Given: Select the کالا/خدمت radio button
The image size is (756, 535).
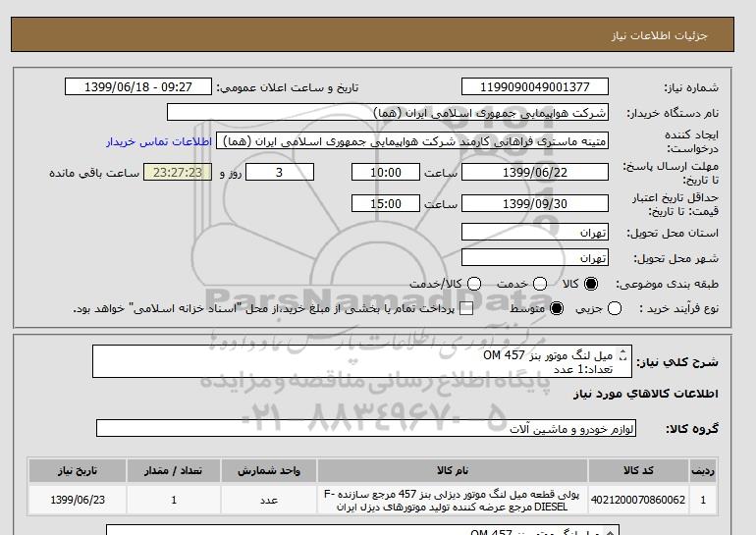Looking at the screenshot, I should (x=474, y=284).
